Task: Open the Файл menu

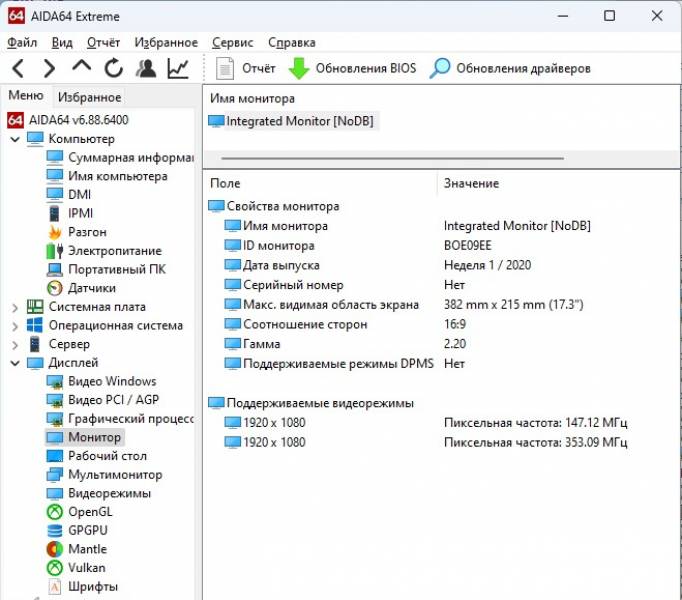Action: click(x=22, y=43)
